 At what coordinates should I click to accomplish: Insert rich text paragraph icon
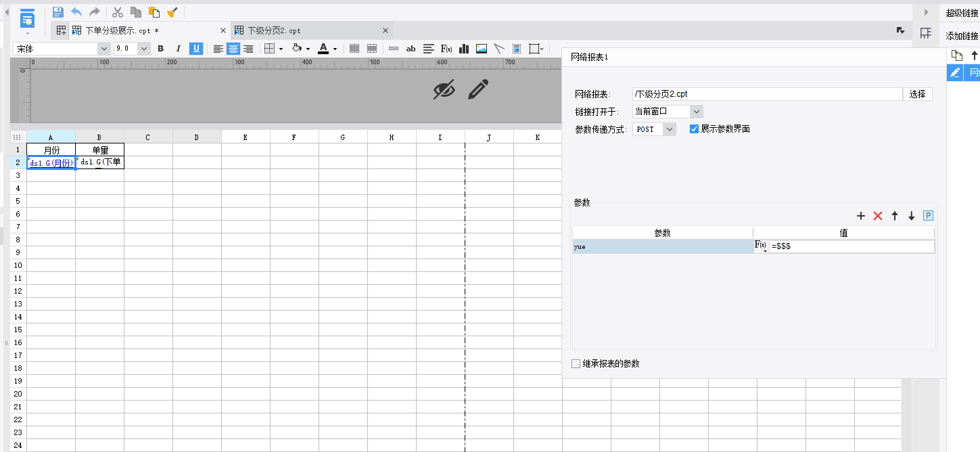coord(429,49)
